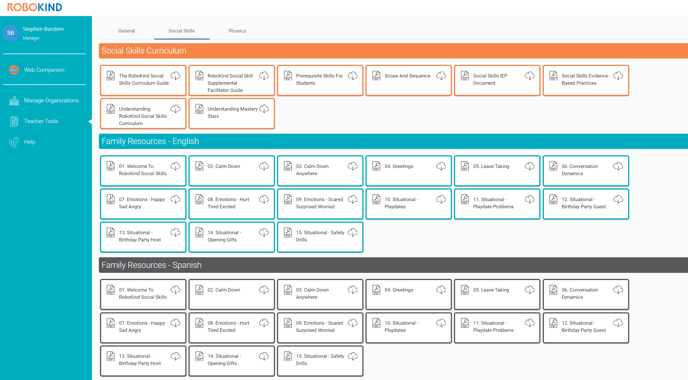688x380 pixels.
Task: Download Spanish 15. Situational - Safety Drills
Action: [x=353, y=356]
